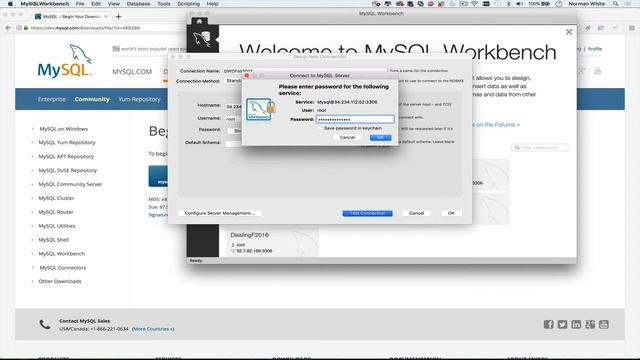Click the Connection Name field

[x=305, y=71]
